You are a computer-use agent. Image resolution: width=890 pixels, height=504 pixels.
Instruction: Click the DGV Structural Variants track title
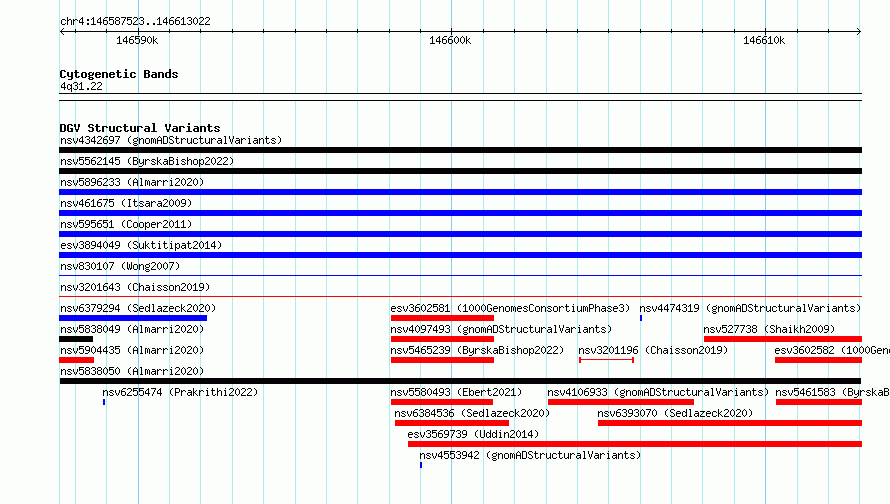(x=140, y=128)
